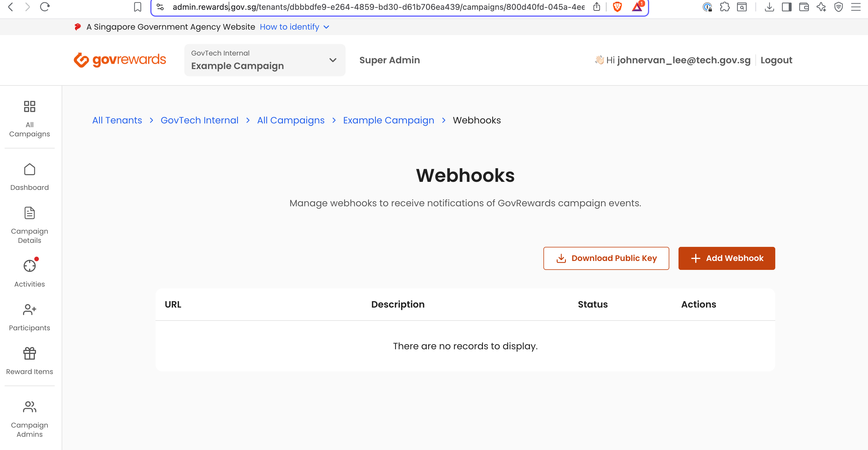Reload the page with refresh icon
The image size is (868, 450).
coord(45,7)
